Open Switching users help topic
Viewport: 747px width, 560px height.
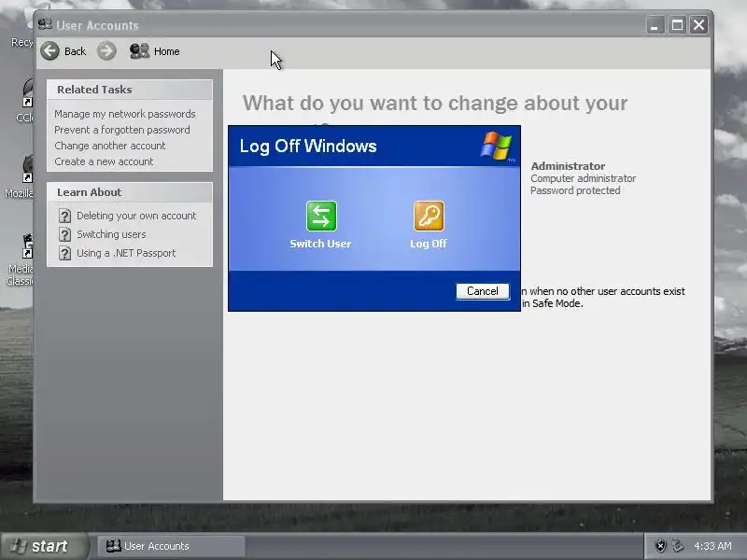[x=111, y=234]
